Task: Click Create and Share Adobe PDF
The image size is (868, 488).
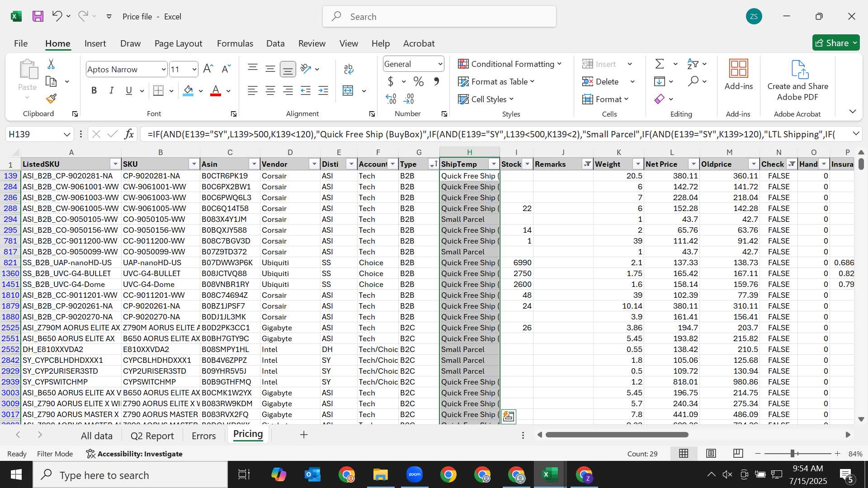Action: (x=798, y=80)
